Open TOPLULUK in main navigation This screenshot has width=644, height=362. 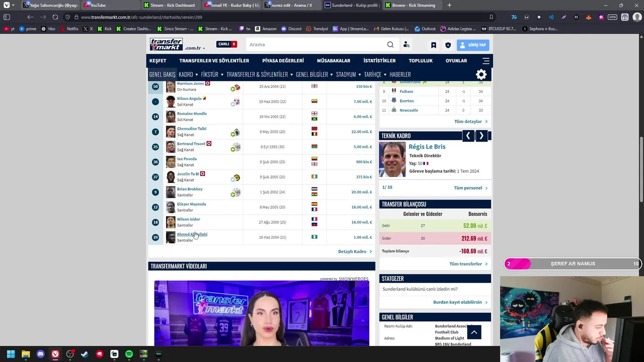pyautogui.click(x=421, y=61)
